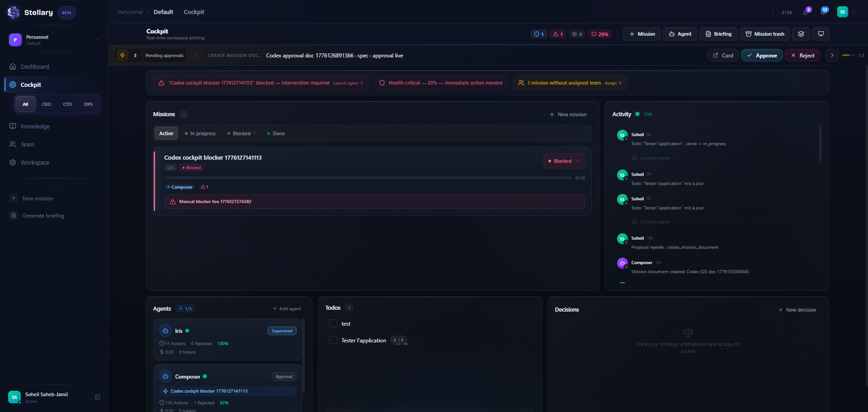Click Composer avatar in Activity feed

click(623, 263)
